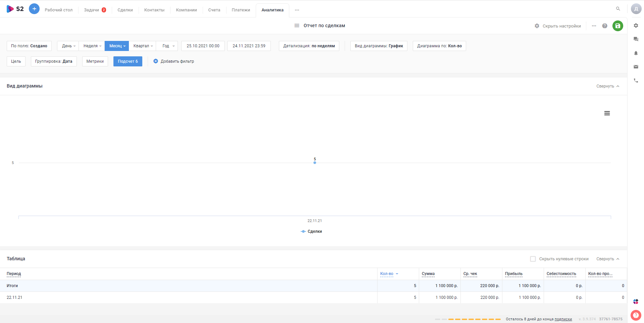This screenshot has width=644, height=323.
Task: Click the chart data point valued 5
Action: (x=315, y=163)
